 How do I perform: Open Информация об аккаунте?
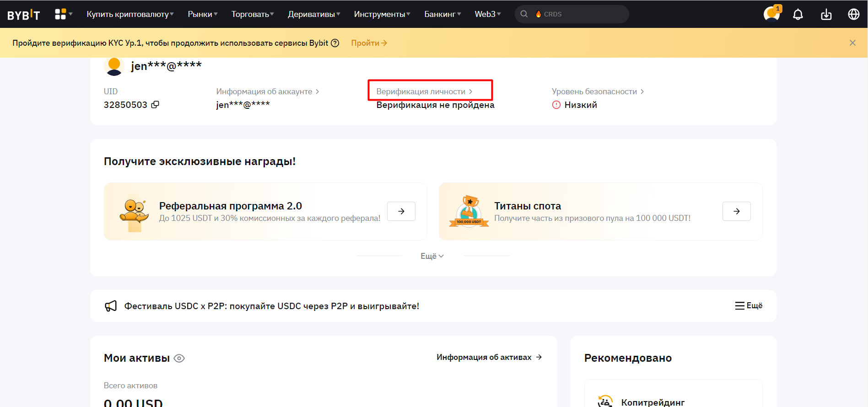click(x=268, y=91)
